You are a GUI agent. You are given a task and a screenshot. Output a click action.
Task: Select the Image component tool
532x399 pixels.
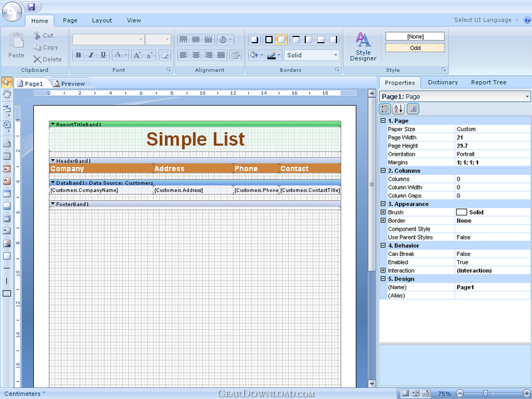tap(7, 243)
